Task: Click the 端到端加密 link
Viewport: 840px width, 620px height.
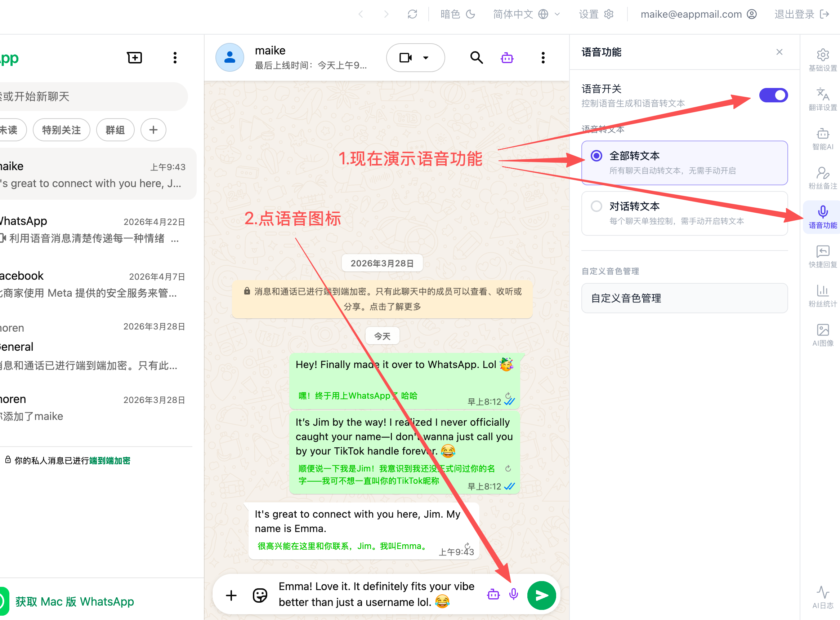Action: pyautogui.click(x=110, y=461)
